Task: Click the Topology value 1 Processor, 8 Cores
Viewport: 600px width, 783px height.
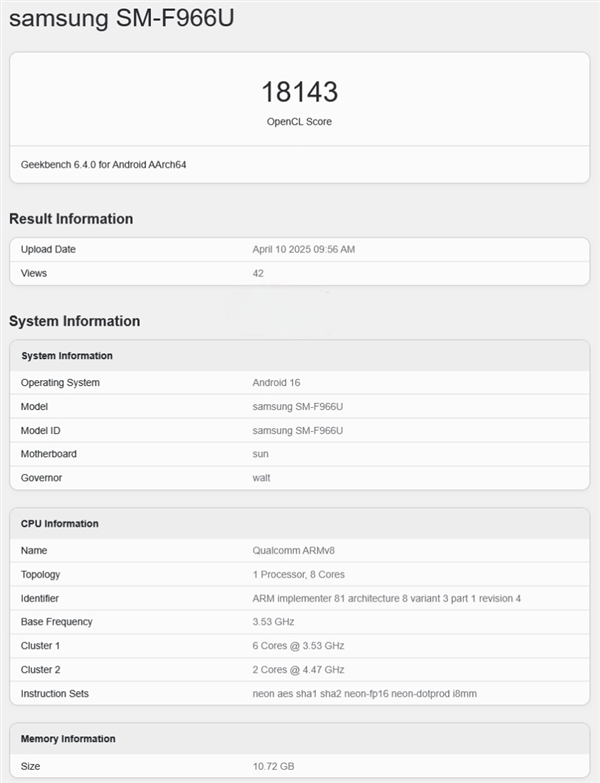Action: pyautogui.click(x=300, y=575)
